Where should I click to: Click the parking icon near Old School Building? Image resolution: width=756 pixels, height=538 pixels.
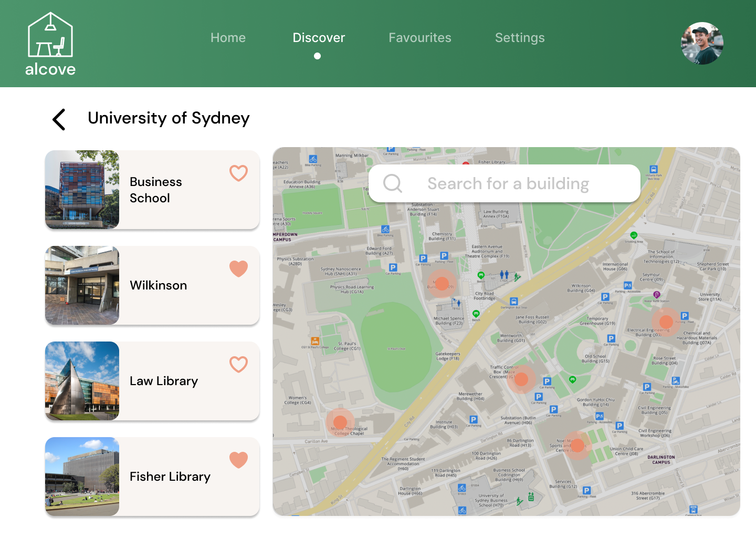click(x=611, y=339)
